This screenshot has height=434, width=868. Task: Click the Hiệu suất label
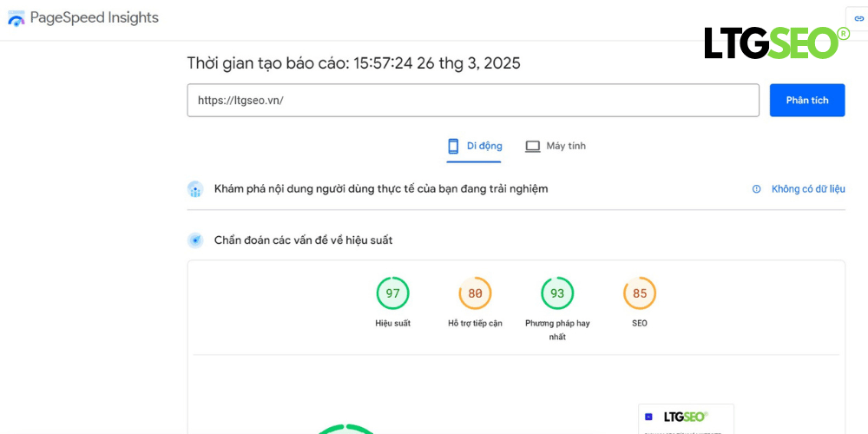point(392,323)
